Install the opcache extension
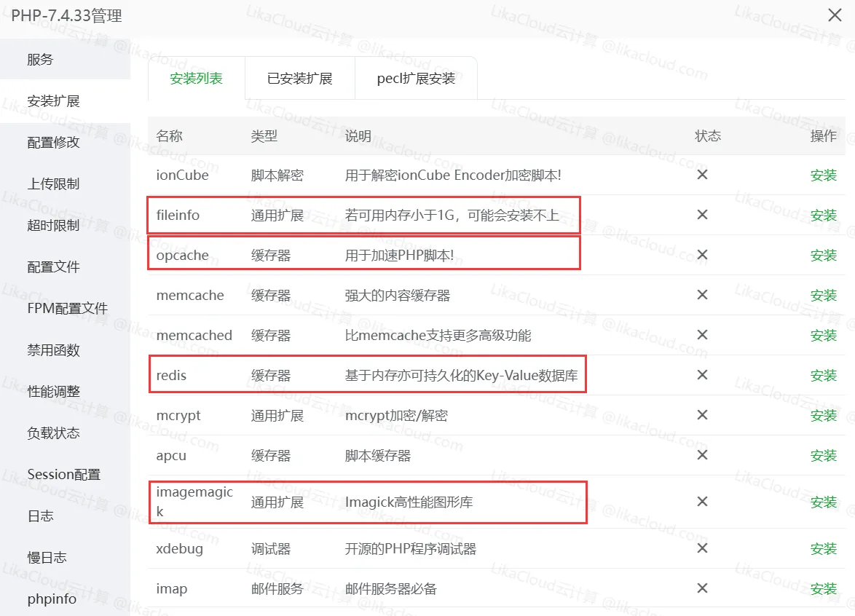This screenshot has height=616, width=855. pos(822,255)
